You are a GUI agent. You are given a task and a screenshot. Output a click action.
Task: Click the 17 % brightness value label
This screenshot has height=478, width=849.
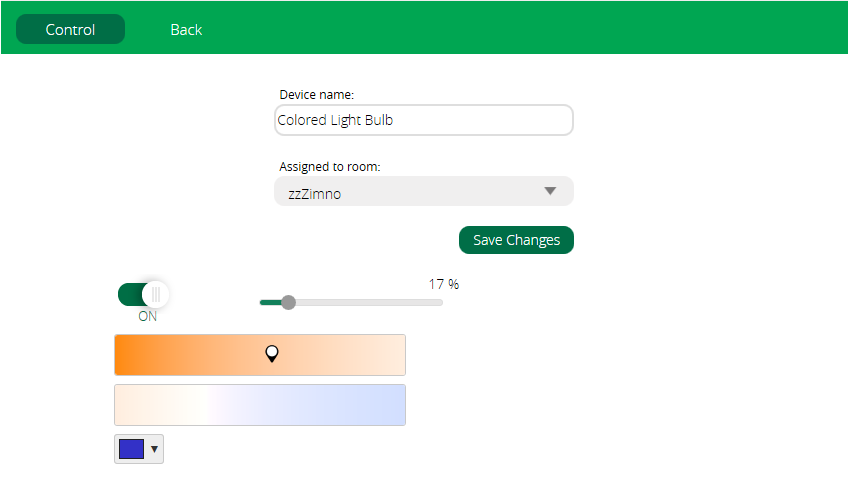[443, 284]
